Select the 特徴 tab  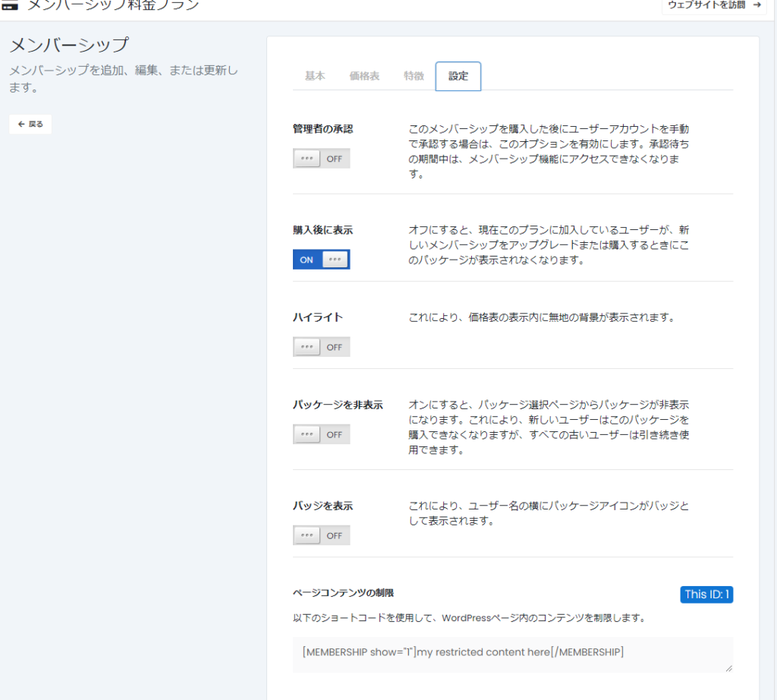(414, 76)
